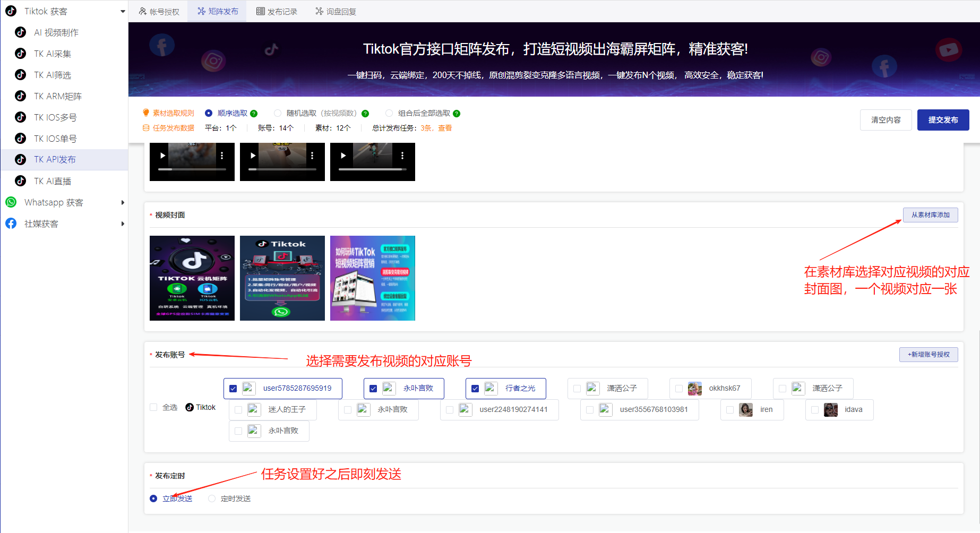Click the 提交发布 button
Screen dimensions: 980x533
(x=943, y=119)
